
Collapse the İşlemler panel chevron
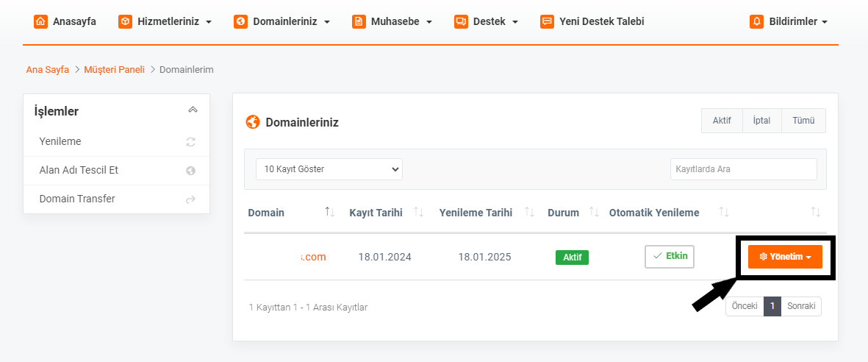click(x=193, y=110)
